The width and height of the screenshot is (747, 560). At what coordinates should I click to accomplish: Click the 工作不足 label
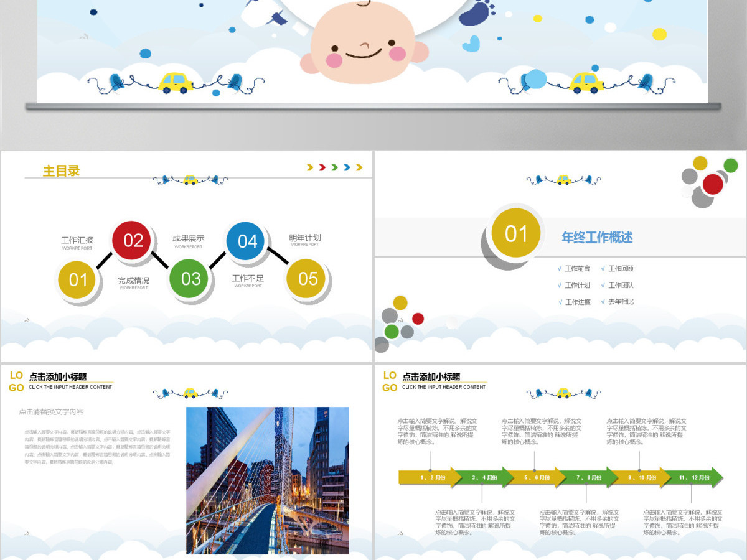(x=248, y=278)
